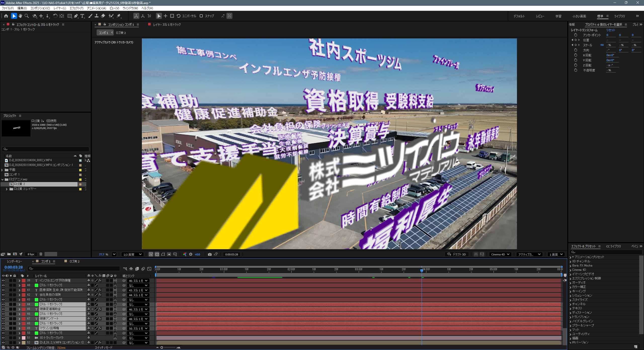Open the アニメーション(A) menu

tap(96, 8)
